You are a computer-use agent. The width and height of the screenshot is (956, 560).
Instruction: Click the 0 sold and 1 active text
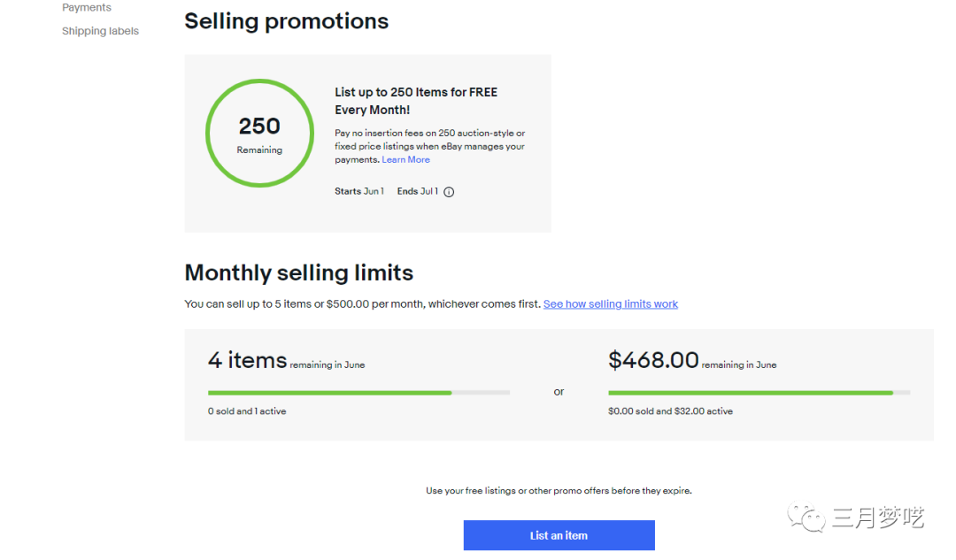247,411
